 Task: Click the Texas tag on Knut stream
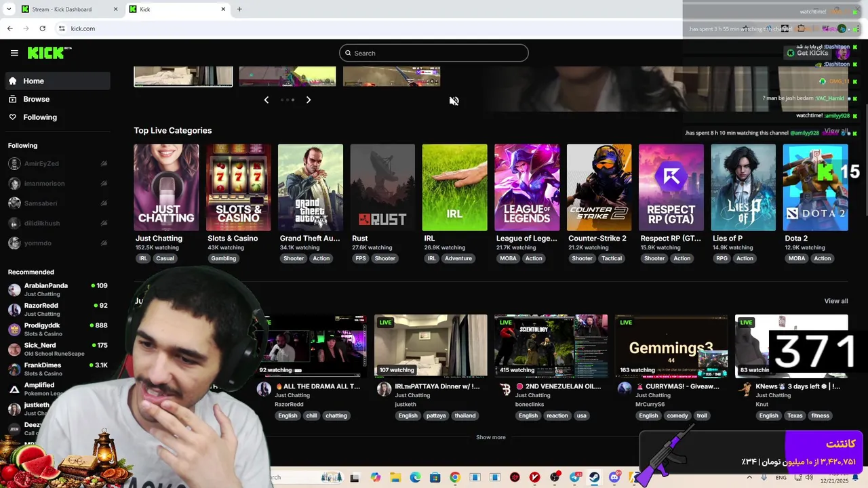795,415
